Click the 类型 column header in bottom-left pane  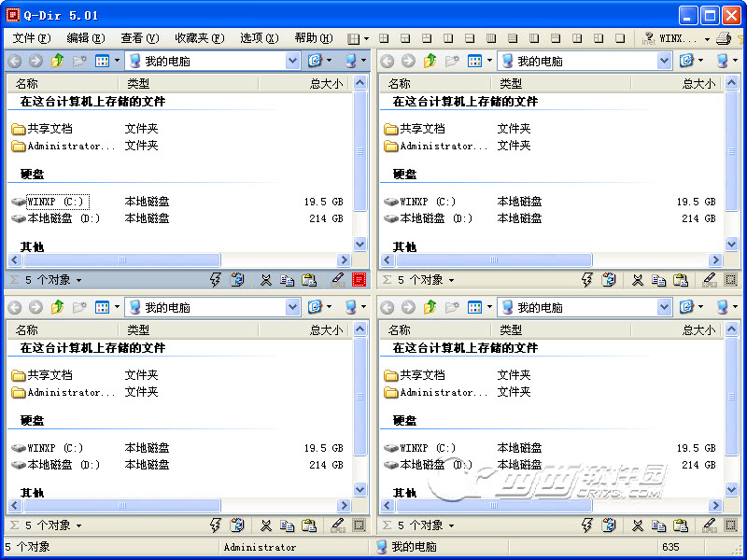[138, 329]
